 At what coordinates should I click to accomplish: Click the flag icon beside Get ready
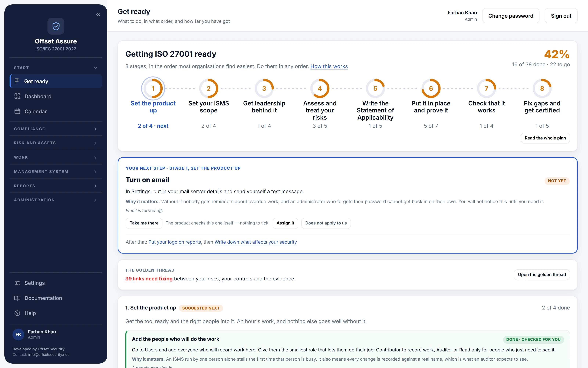click(x=17, y=81)
